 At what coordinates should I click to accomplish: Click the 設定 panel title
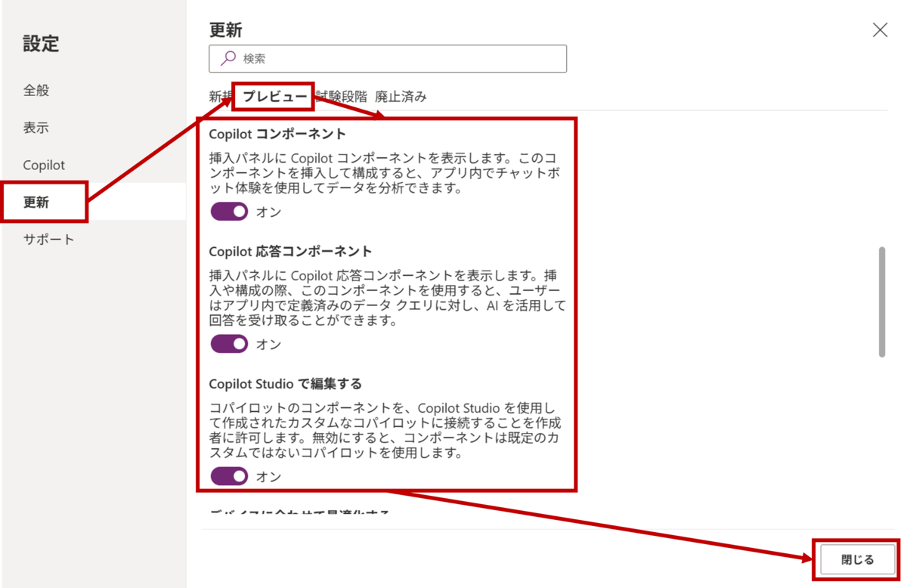pos(41,43)
